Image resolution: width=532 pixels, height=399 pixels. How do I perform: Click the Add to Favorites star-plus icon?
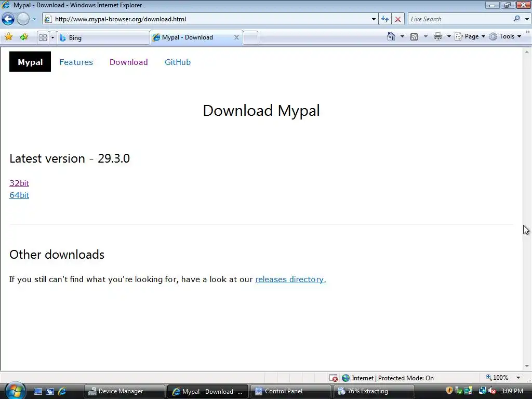(24, 37)
